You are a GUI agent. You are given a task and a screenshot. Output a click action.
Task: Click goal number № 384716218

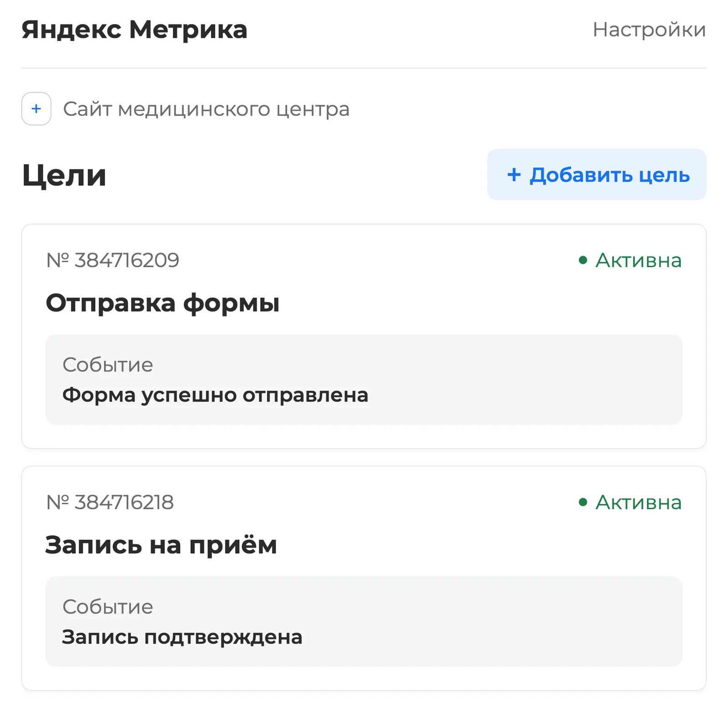coord(110,502)
